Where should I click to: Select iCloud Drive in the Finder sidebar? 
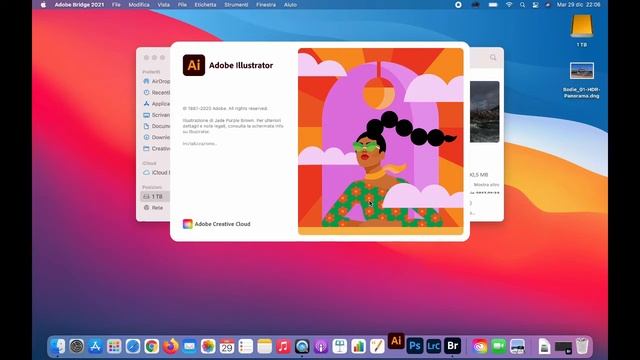click(156, 173)
